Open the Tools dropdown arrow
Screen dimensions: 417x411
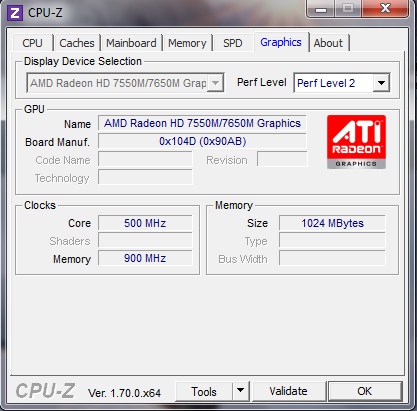click(240, 391)
